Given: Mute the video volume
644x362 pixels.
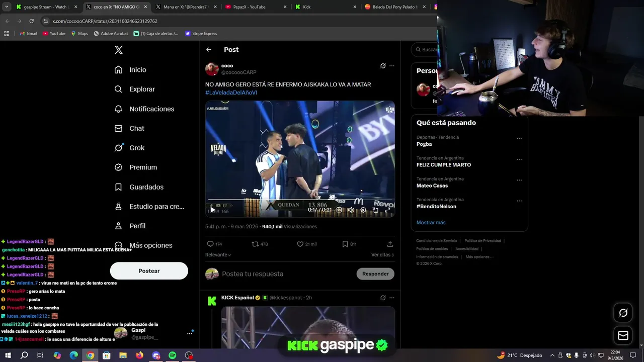Looking at the screenshot, I should [351, 210].
